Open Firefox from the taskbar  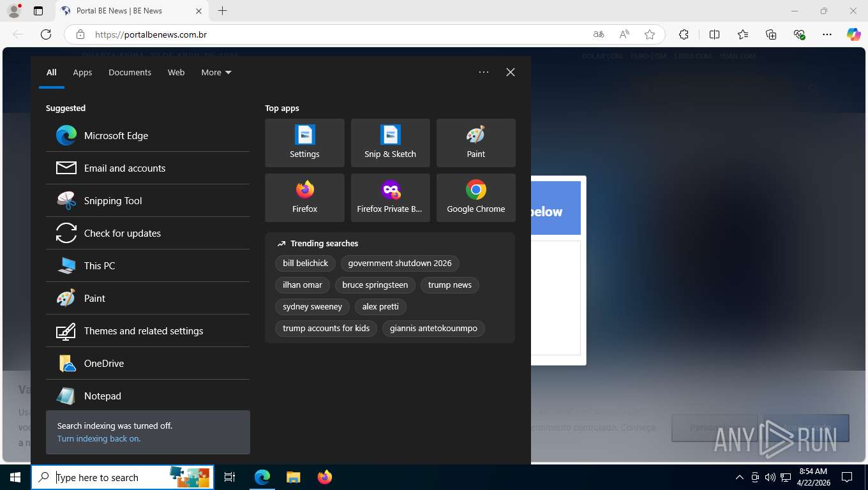[x=325, y=477]
